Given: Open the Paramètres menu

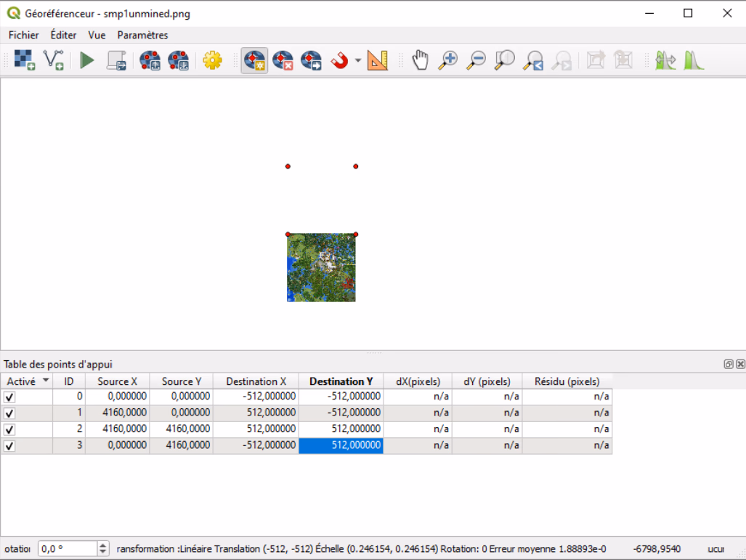Looking at the screenshot, I should 142,35.
